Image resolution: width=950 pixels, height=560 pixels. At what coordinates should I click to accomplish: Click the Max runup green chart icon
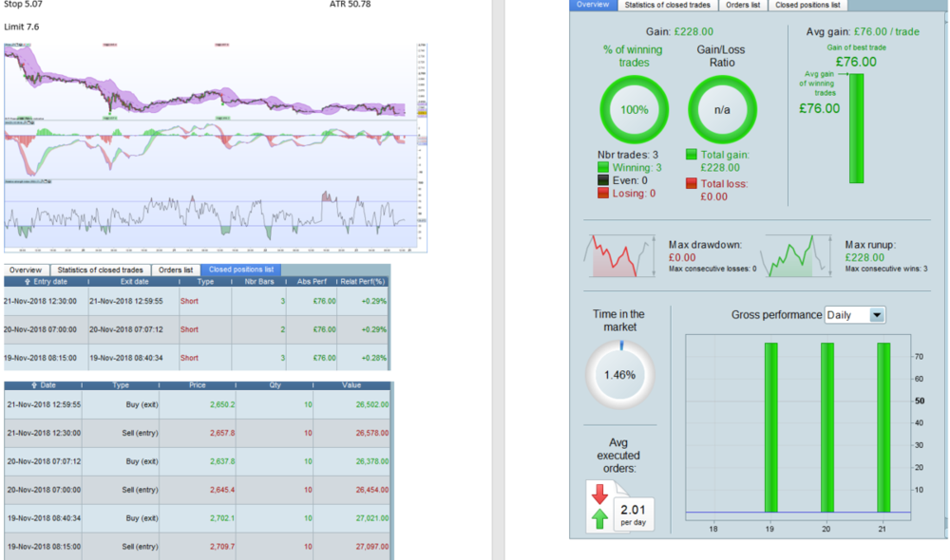pos(796,255)
